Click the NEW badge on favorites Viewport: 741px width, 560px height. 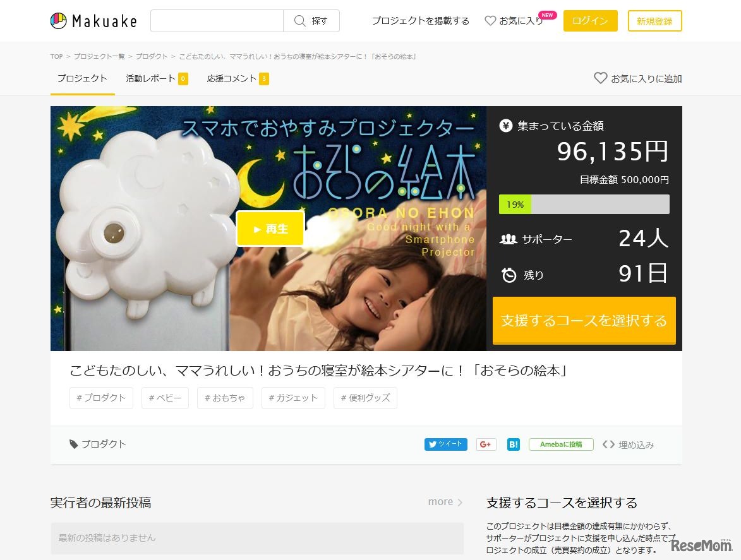(x=547, y=15)
